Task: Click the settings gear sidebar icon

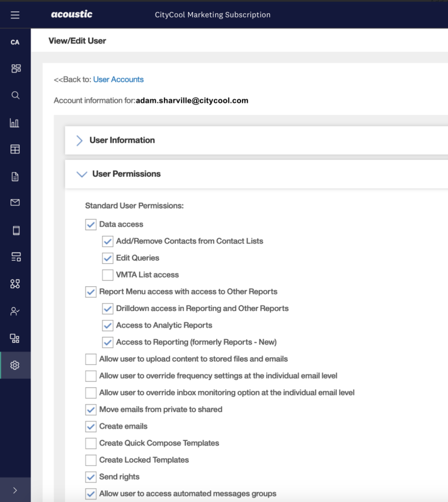Action: click(x=15, y=365)
